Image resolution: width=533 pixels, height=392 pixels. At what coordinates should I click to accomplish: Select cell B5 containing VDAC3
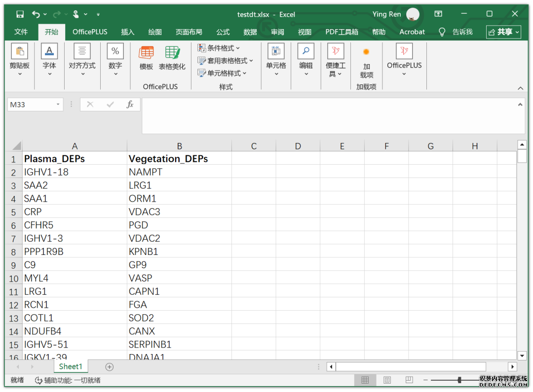(179, 212)
